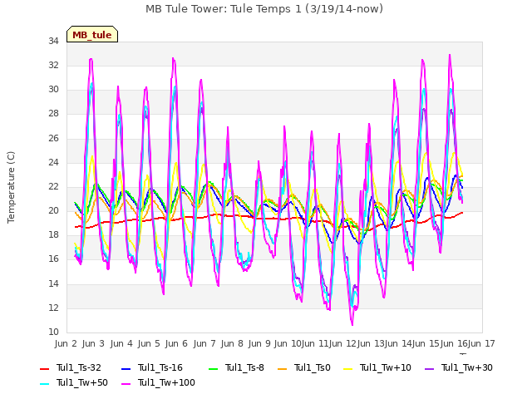Click the Jun 3 x-axis tick label
The image size is (532, 399).
pyautogui.click(x=93, y=343)
